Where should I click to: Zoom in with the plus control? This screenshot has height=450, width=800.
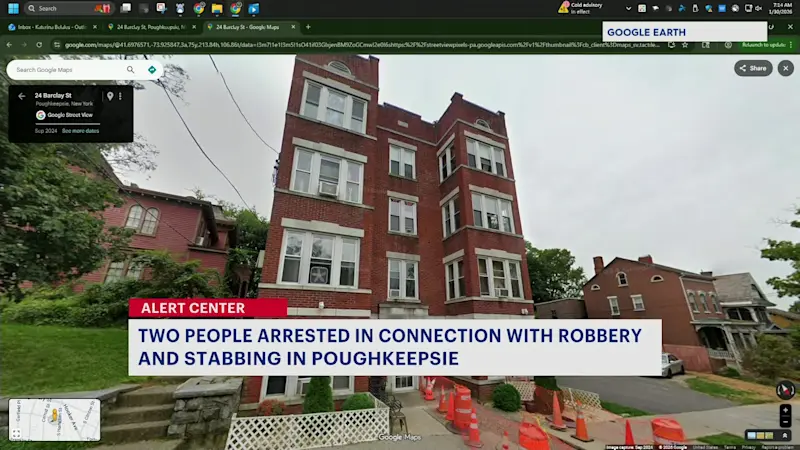point(785,410)
